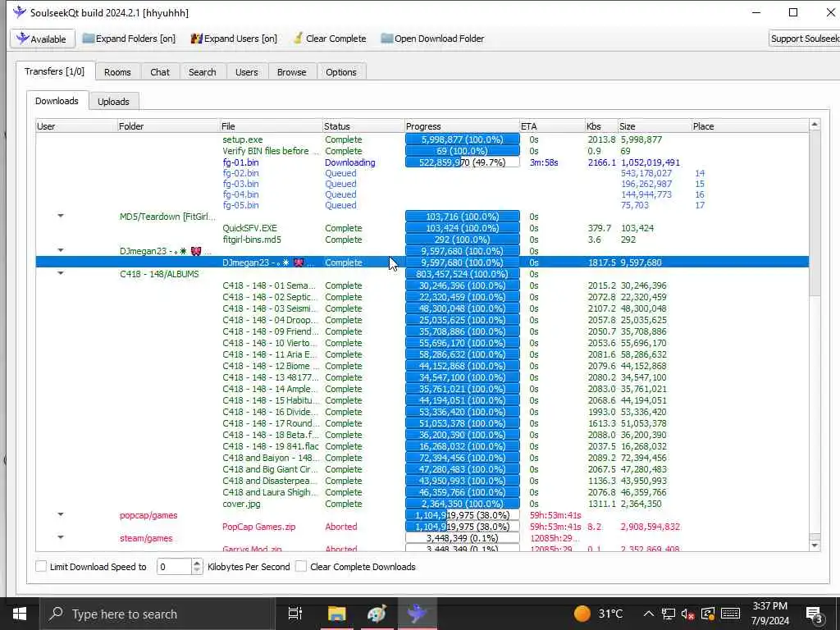Click PopCap Games.zip progress bar
840x630 pixels.
click(x=463, y=527)
